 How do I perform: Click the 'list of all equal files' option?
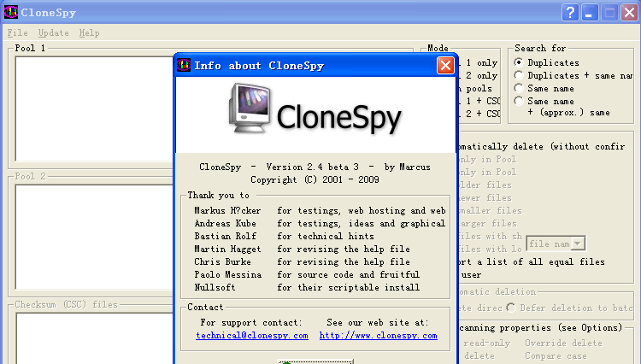click(530, 261)
